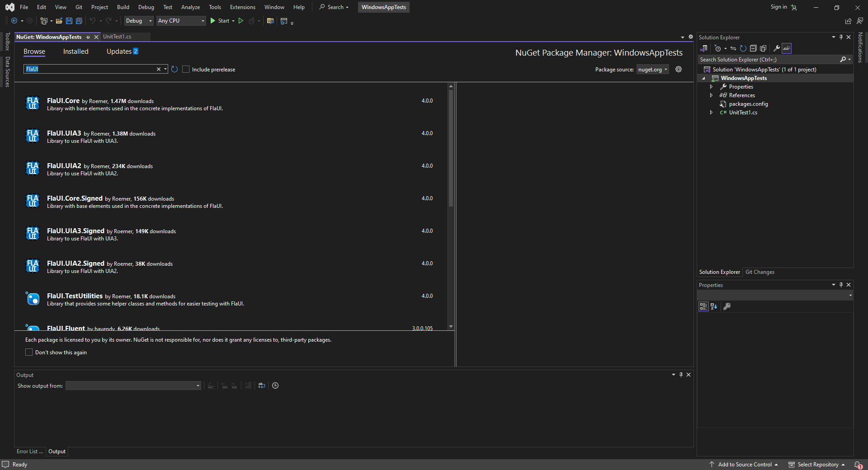Check the Don't show this again box
Screen dimensions: 868x470
pyautogui.click(x=29, y=352)
